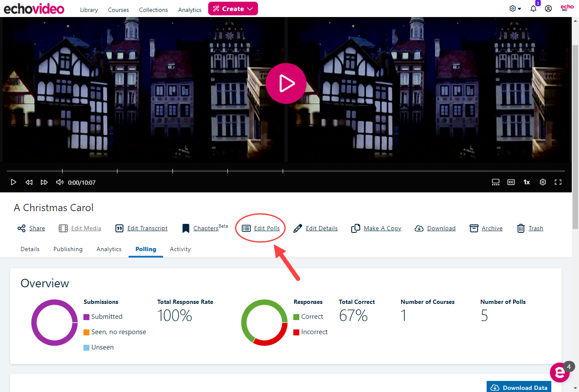Click the Edit Media film icon
This screenshot has width=579, height=392.
[63, 229]
